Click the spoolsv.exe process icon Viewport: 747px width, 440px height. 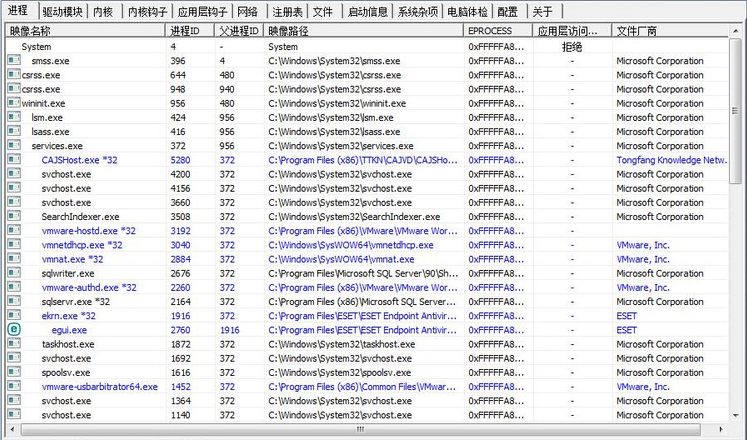click(14, 371)
